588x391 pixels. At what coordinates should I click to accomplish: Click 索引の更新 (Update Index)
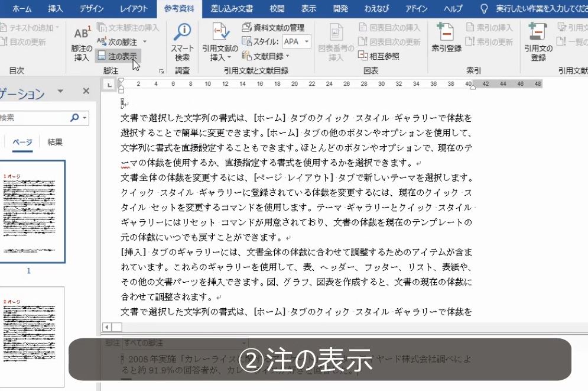click(x=489, y=41)
